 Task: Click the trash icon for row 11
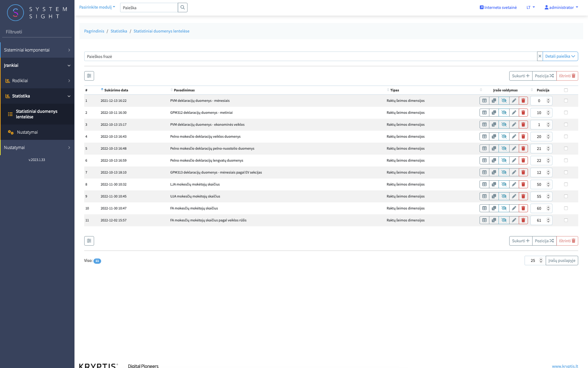pos(523,220)
